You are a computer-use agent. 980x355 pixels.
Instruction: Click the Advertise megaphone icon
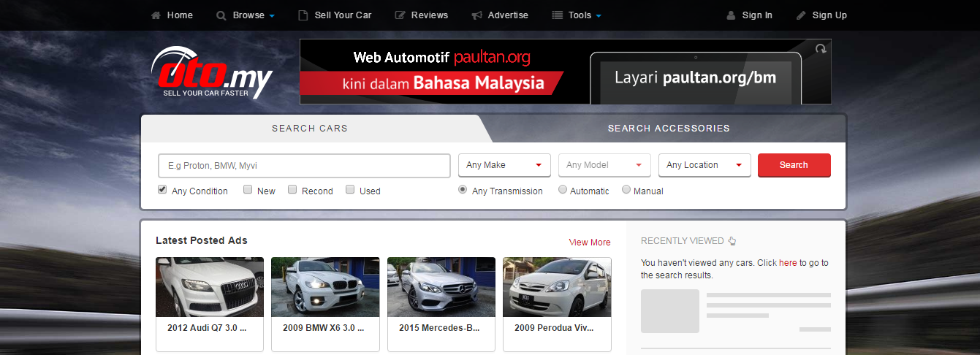476,15
